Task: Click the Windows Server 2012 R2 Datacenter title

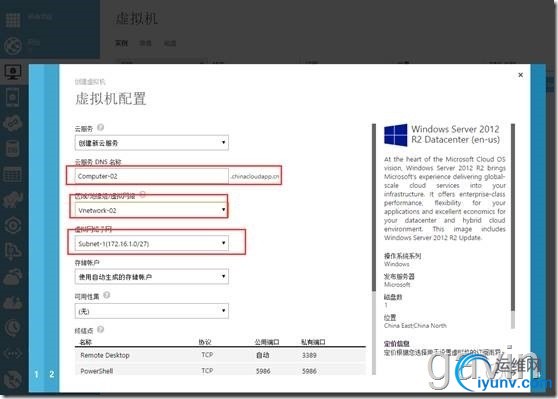Action: coord(456,134)
